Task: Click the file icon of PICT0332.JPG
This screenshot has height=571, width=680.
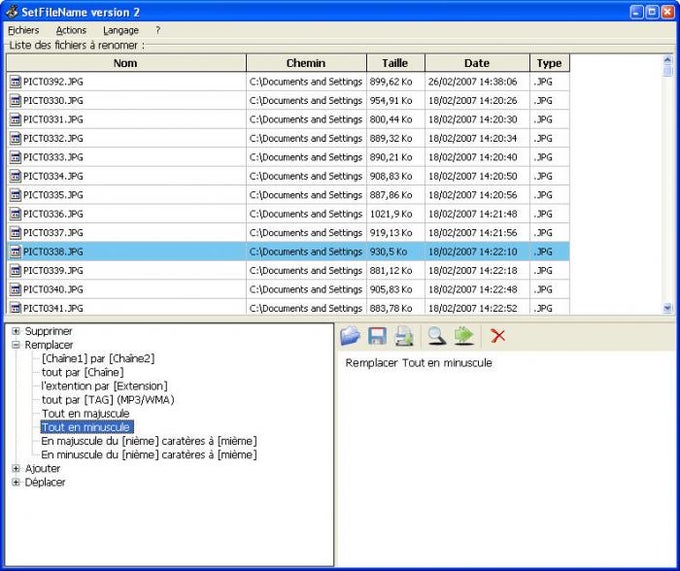Action: pyautogui.click(x=16, y=138)
